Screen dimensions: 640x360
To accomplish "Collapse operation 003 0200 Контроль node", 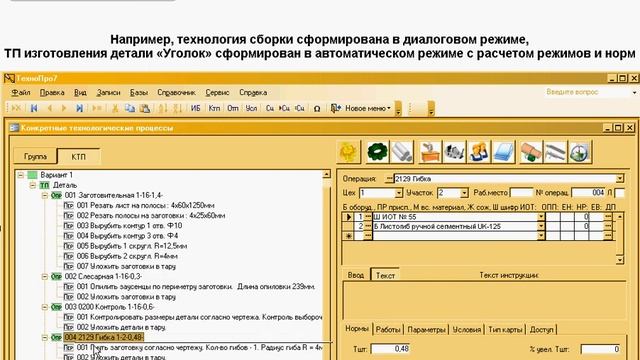I will point(45,307).
